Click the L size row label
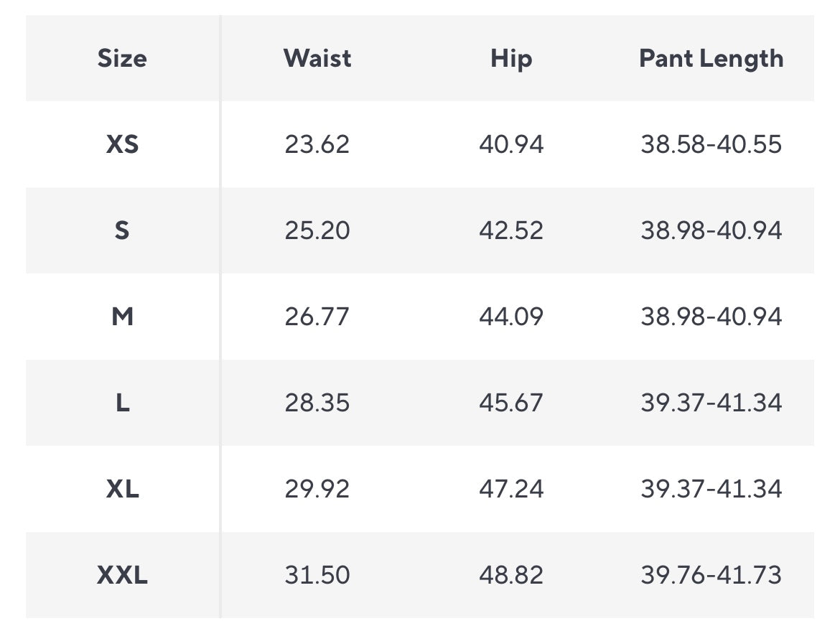This screenshot has width=840, height=621. point(122,403)
